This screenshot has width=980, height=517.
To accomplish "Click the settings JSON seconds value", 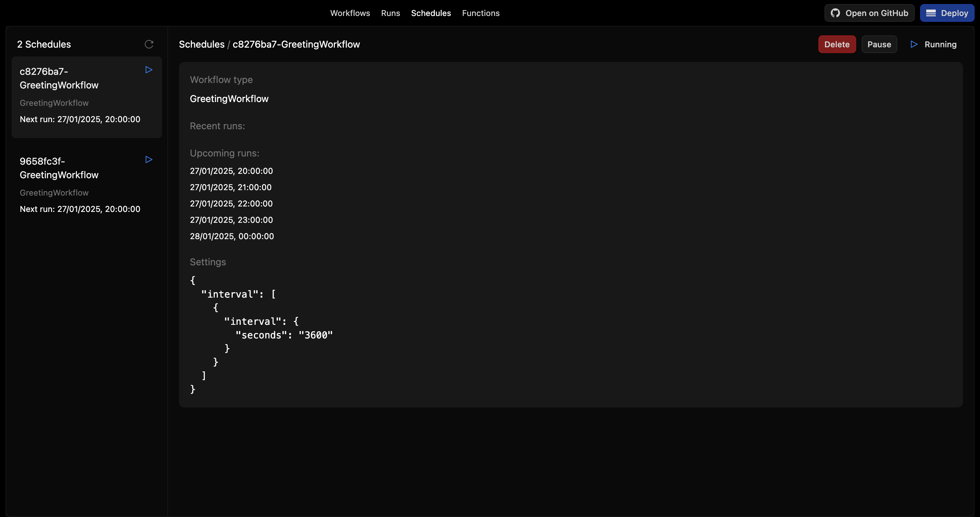I will [315, 335].
